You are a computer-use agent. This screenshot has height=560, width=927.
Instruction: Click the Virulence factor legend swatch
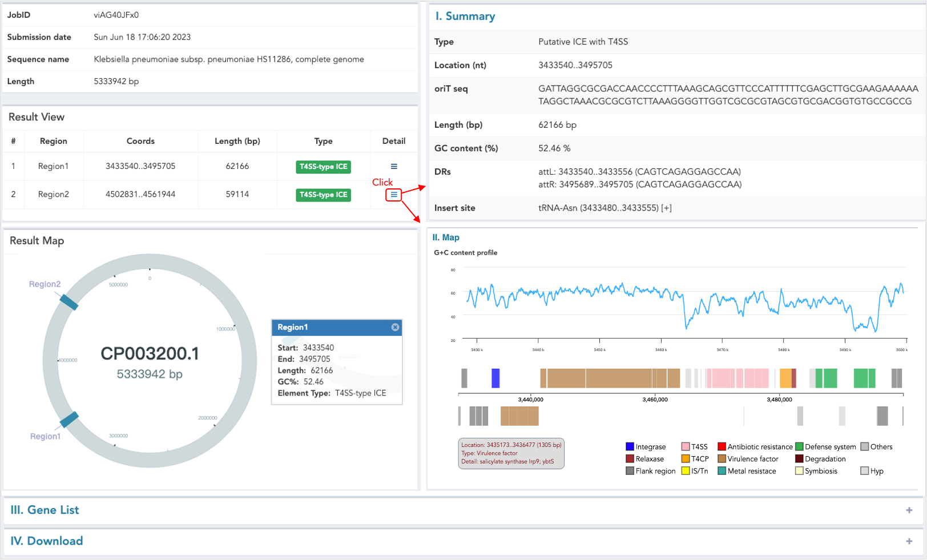point(722,458)
